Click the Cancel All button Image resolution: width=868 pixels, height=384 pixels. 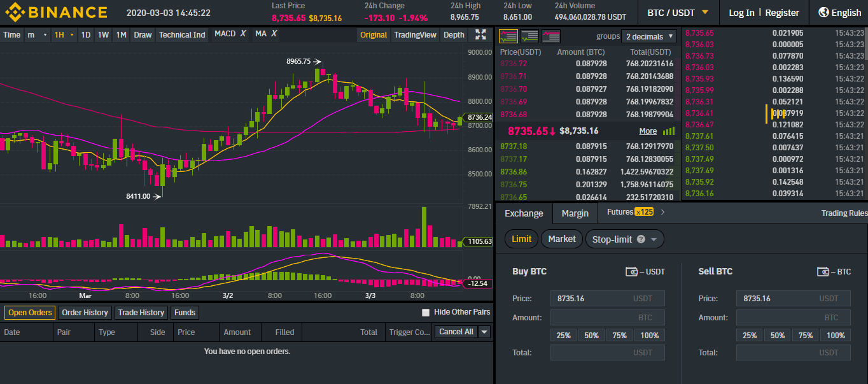(456, 332)
